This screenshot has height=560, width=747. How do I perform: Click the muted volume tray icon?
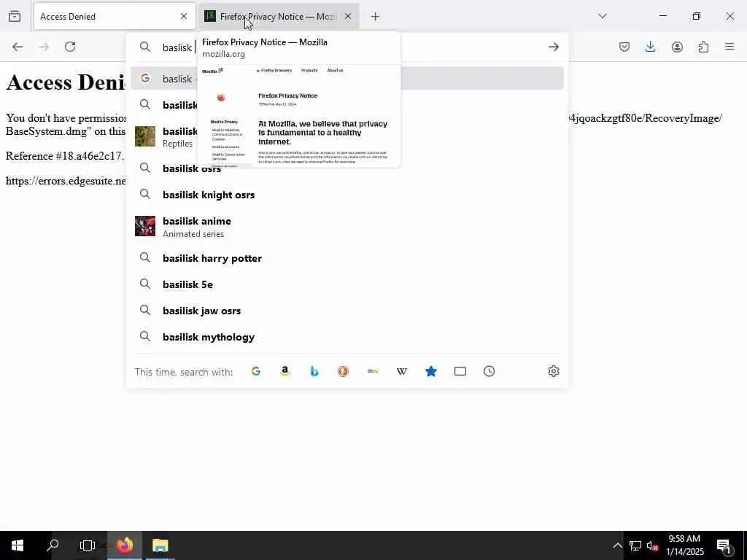(x=652, y=545)
